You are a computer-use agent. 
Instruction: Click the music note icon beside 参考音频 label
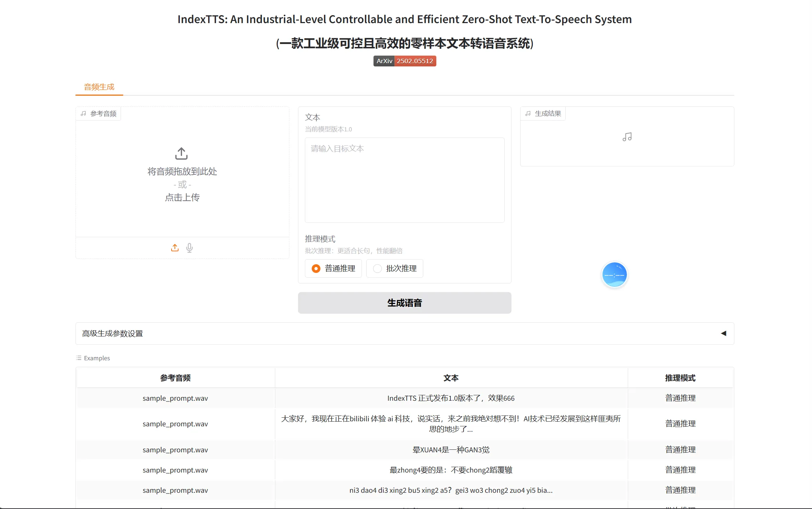click(x=83, y=114)
